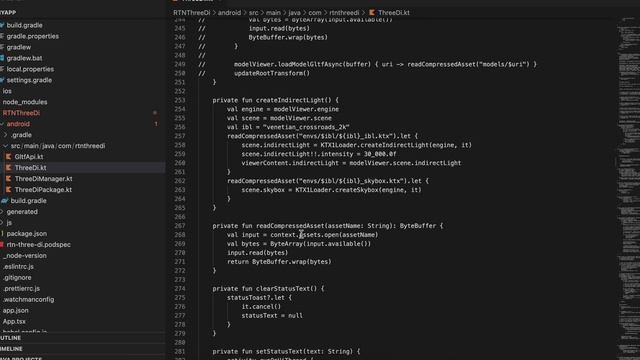Open package.json file

[x=27, y=234]
